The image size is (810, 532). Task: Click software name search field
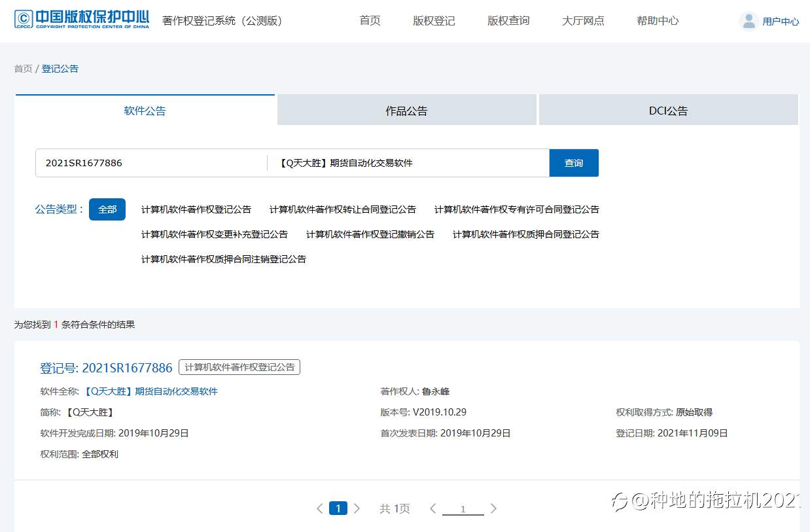coord(409,163)
